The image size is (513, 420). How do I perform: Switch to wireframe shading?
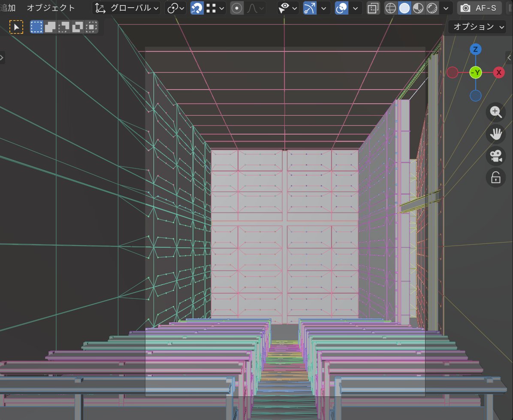pos(391,8)
